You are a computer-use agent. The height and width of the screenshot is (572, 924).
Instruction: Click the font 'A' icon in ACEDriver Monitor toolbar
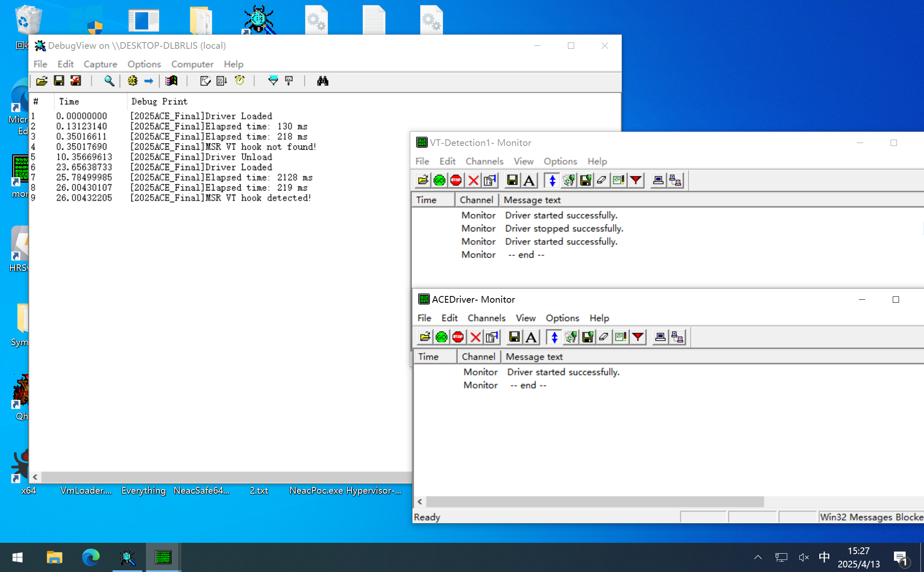click(531, 337)
